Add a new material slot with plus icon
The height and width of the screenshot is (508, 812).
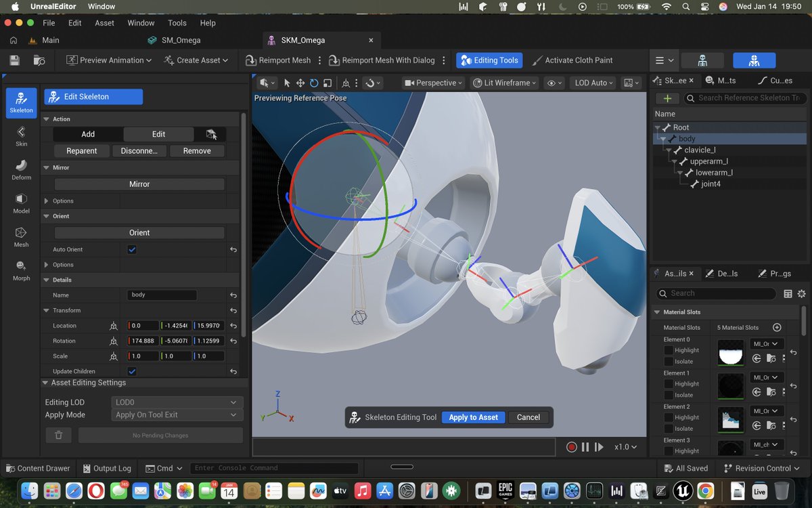pos(777,327)
